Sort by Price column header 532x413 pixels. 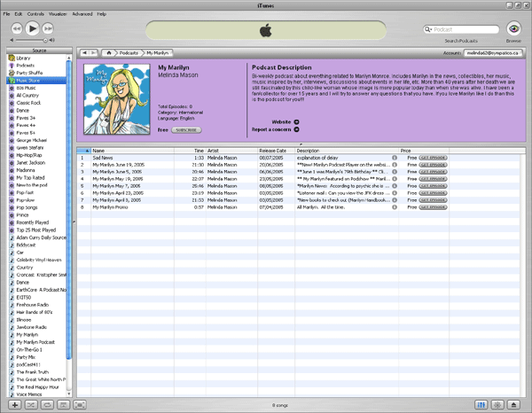[x=424, y=151]
